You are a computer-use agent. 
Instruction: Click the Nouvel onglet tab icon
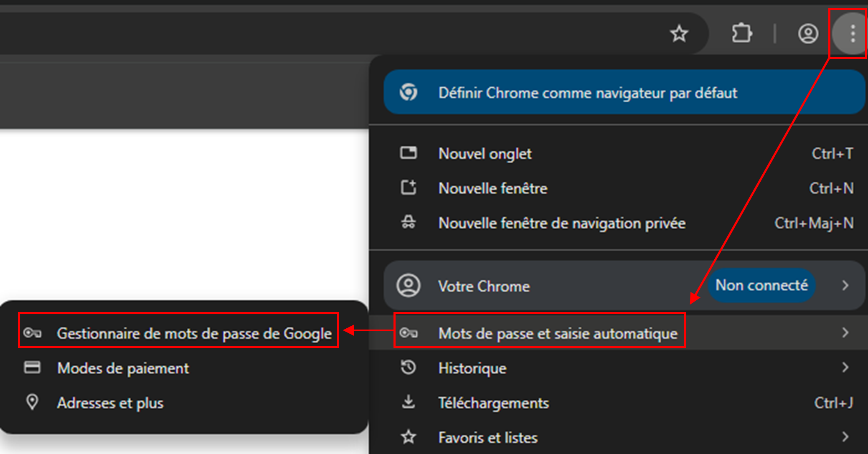(408, 153)
